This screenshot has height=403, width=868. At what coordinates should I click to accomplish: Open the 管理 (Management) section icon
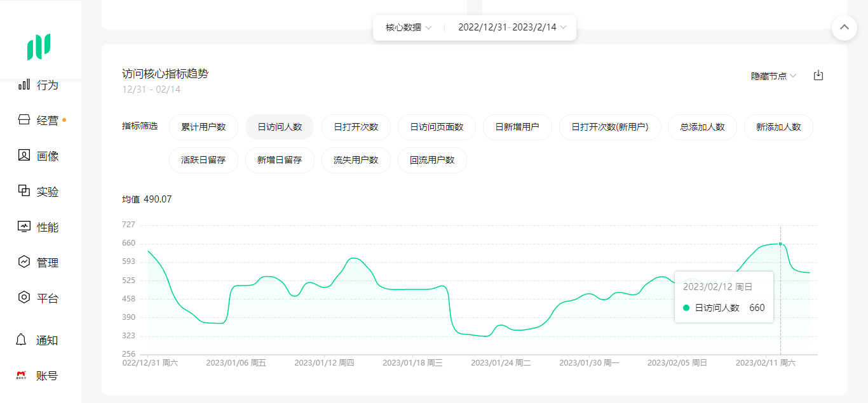[x=23, y=261]
